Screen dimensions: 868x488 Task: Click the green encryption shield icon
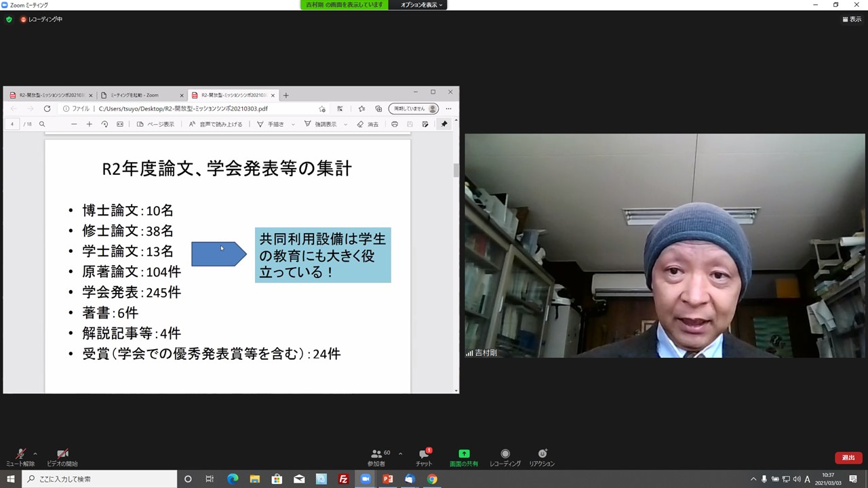(x=9, y=20)
